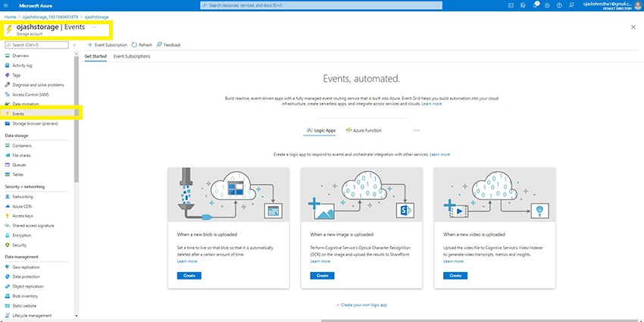The height and width of the screenshot is (322, 644).
Task: Refresh the Events page
Action: [x=142, y=45]
